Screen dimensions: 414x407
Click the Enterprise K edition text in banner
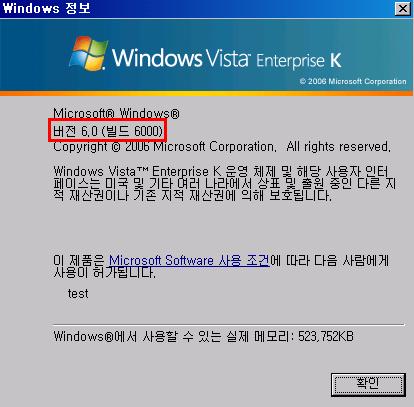[x=299, y=61]
